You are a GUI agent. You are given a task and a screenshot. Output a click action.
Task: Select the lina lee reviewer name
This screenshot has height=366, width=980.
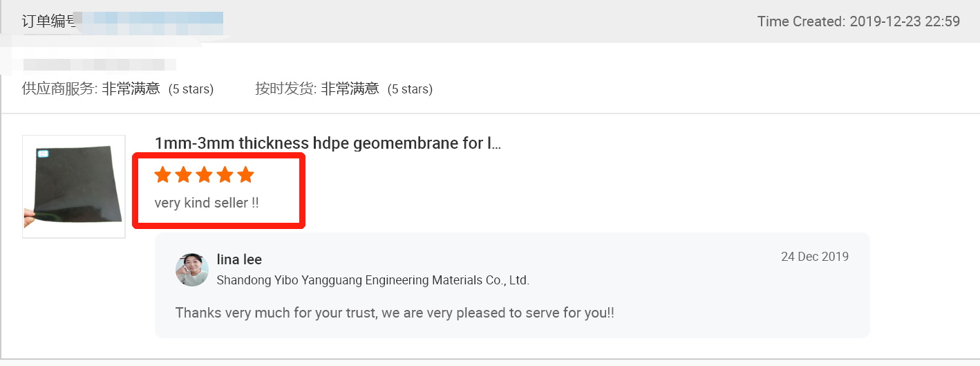pyautogui.click(x=239, y=259)
